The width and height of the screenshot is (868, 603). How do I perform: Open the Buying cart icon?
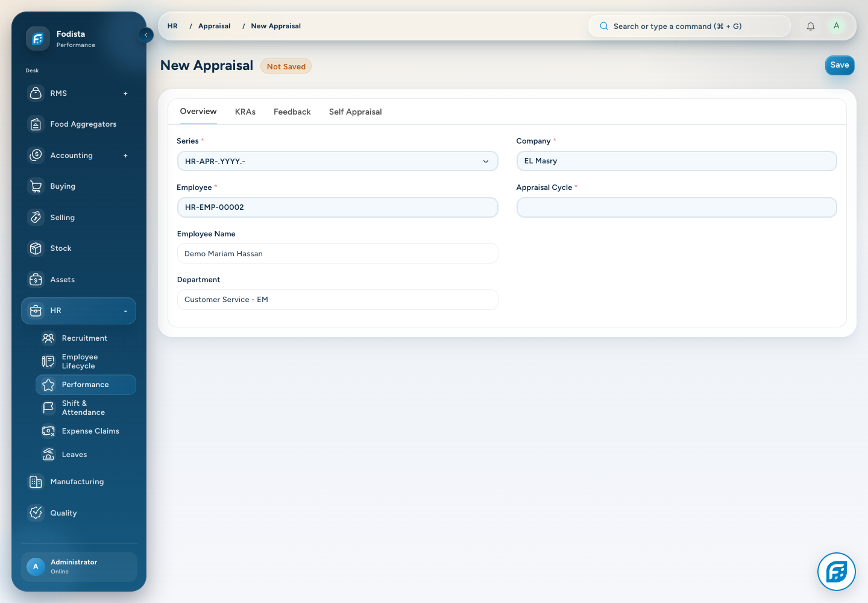[x=36, y=186]
